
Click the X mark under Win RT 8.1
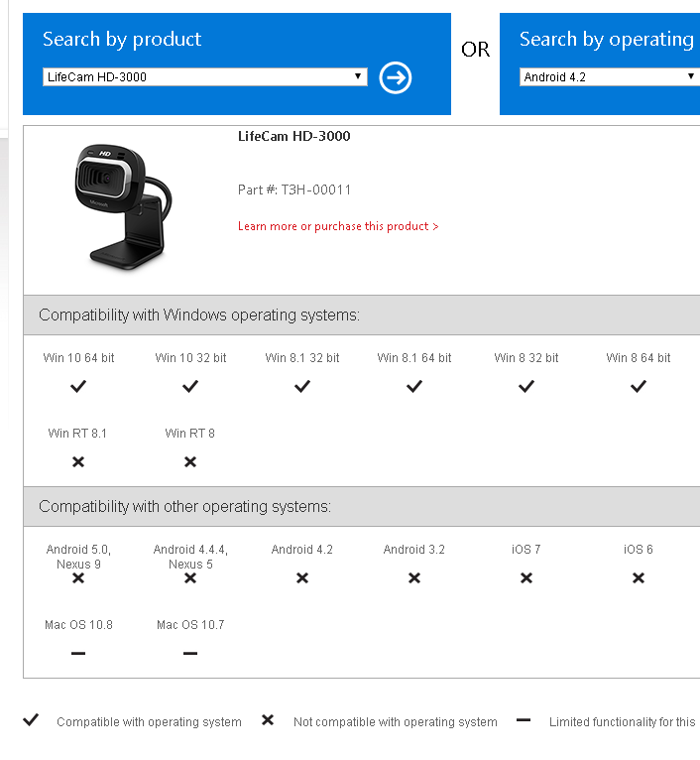[78, 461]
